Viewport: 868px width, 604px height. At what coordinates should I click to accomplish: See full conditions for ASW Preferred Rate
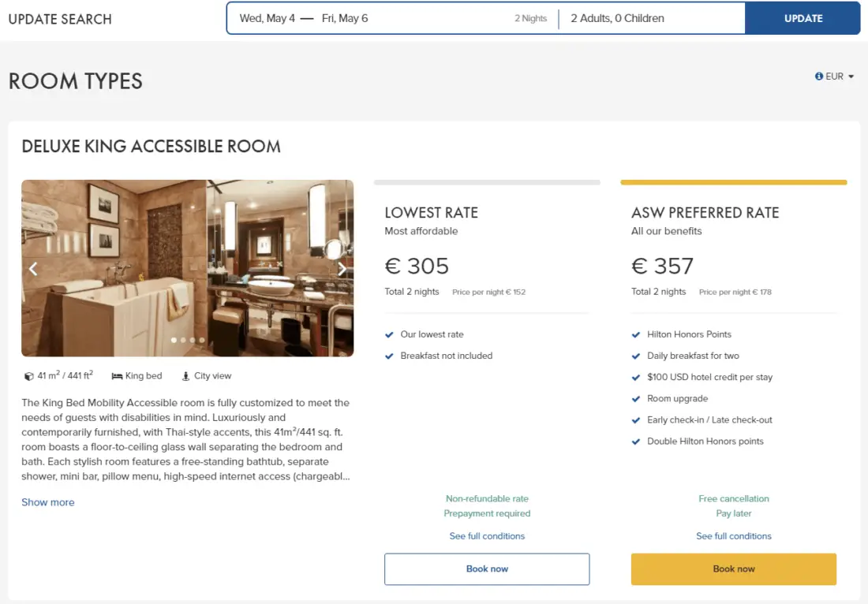click(734, 536)
